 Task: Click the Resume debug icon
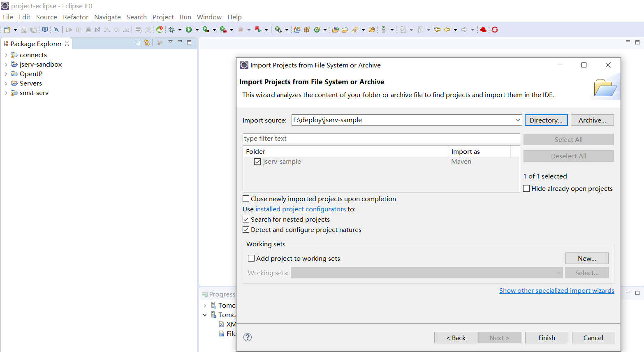click(x=69, y=30)
